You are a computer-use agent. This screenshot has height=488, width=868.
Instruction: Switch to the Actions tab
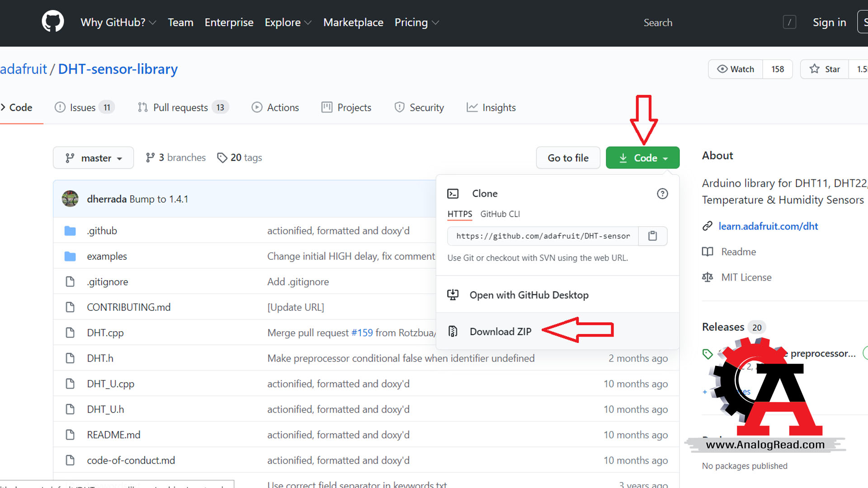point(275,108)
